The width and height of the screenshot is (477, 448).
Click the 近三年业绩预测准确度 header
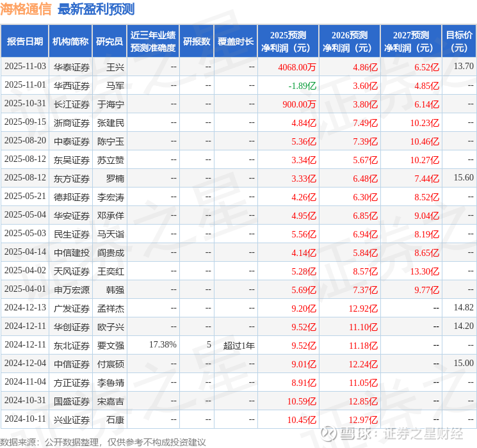[153, 41]
